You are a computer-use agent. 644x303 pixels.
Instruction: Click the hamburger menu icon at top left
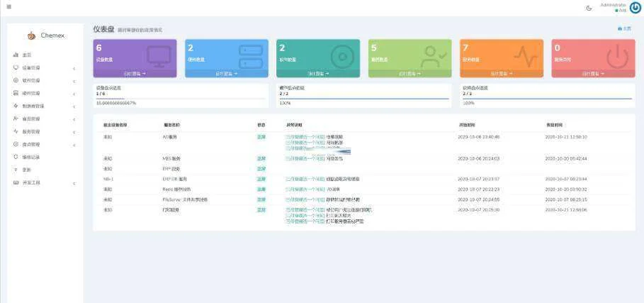point(9,6)
